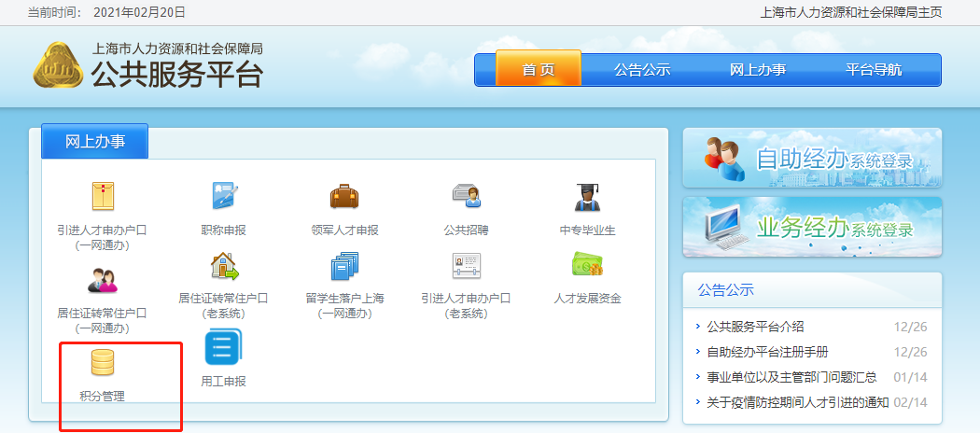Click the 留学生落户上海 icon
The width and height of the screenshot is (980, 433).
[344, 267]
